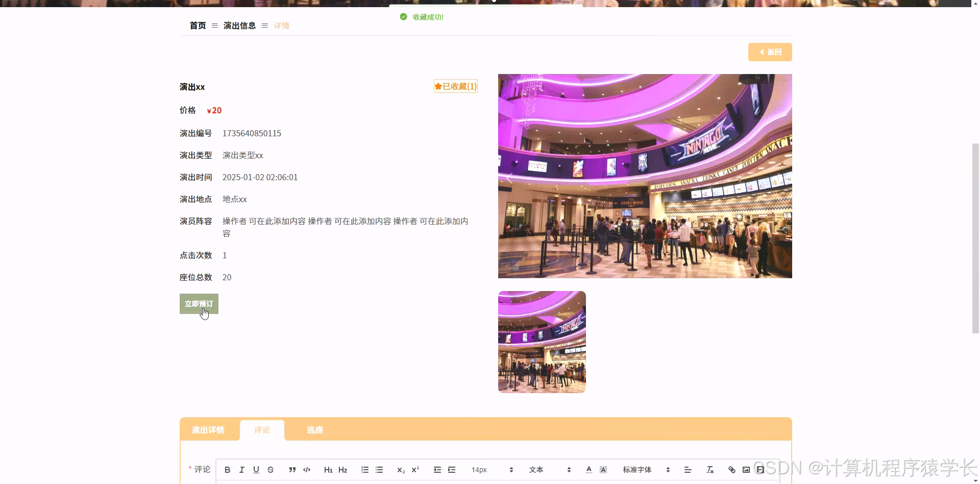The image size is (980, 484).
Task: Toggle the ordered list formatting
Action: (364, 470)
